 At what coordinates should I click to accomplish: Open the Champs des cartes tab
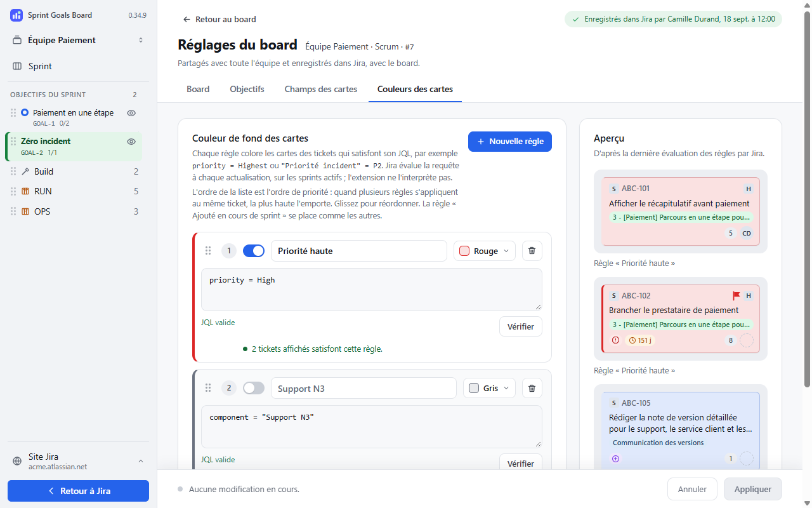point(321,89)
